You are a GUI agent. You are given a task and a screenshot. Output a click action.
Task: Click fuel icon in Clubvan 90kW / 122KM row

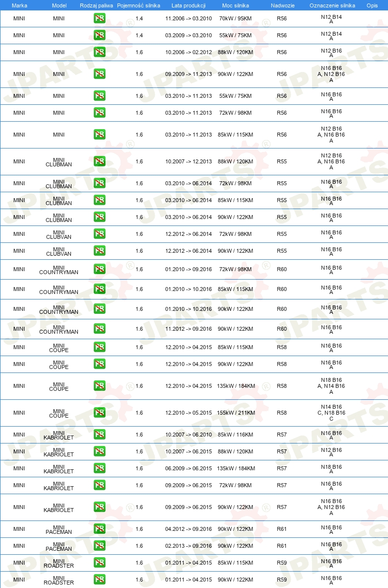[x=99, y=251]
